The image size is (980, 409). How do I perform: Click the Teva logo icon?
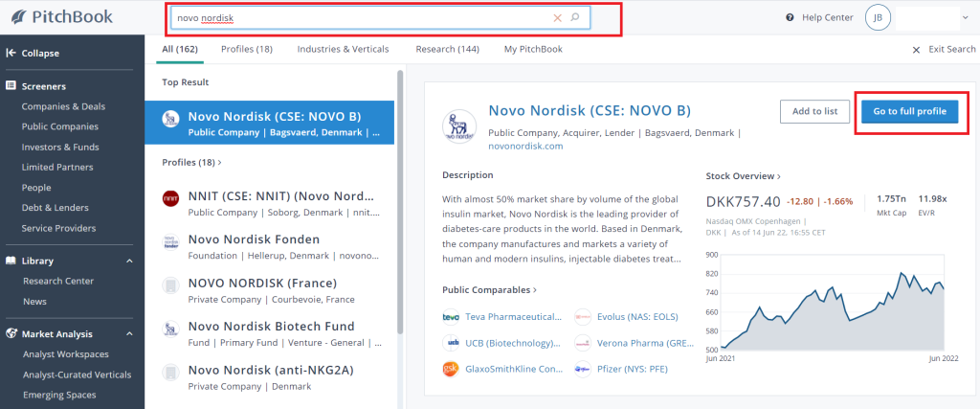pyautogui.click(x=451, y=317)
